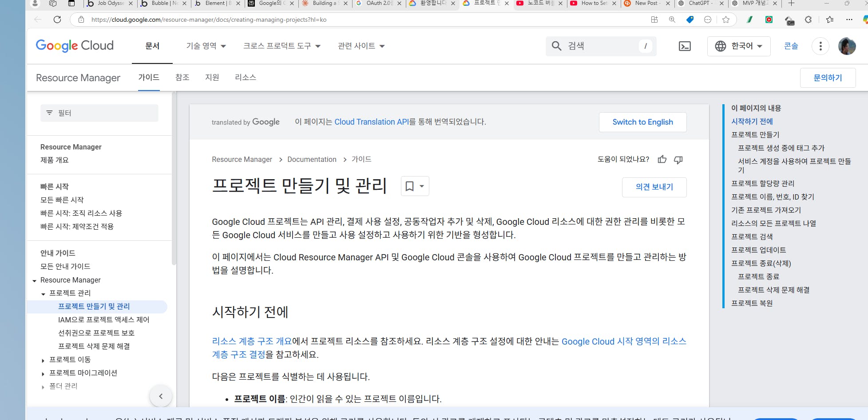Close the ChatGPT tab

point(721,4)
